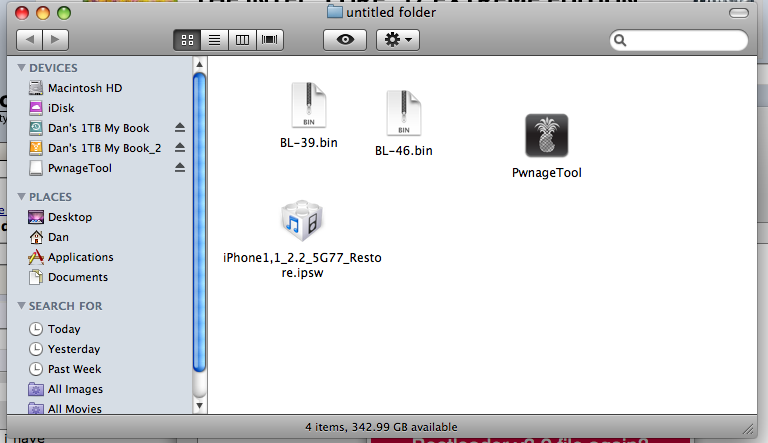Go forward with the right arrow button
768x443 pixels.
[x=55, y=40]
